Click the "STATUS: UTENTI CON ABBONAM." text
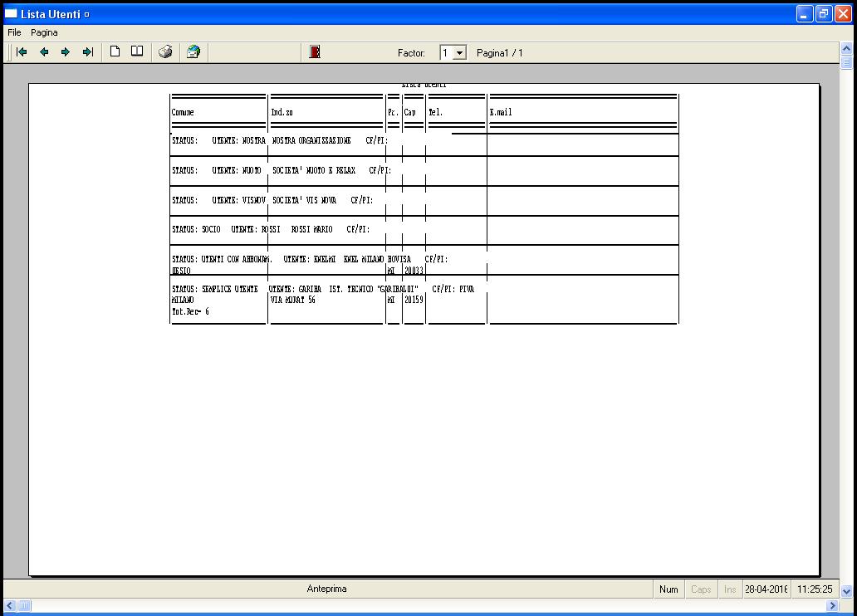 pos(222,259)
